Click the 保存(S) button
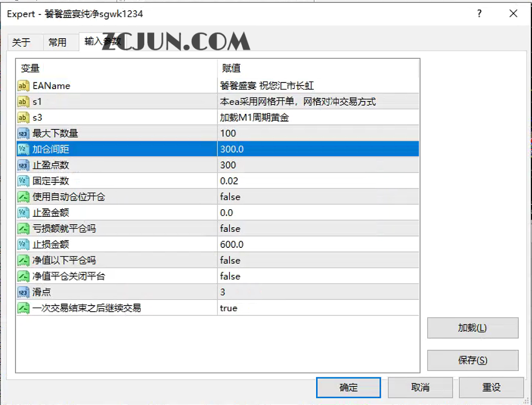Image resolution: width=532 pixels, height=405 pixels. [472, 360]
